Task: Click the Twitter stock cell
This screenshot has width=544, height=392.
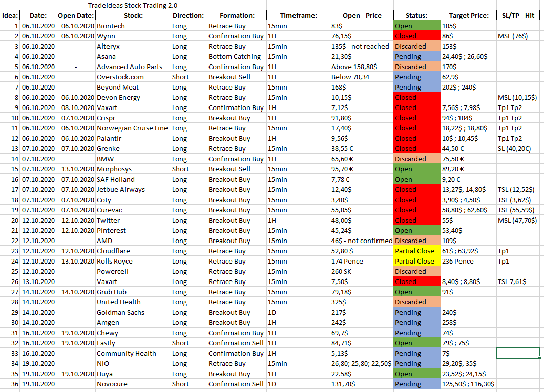Action: click(133, 220)
